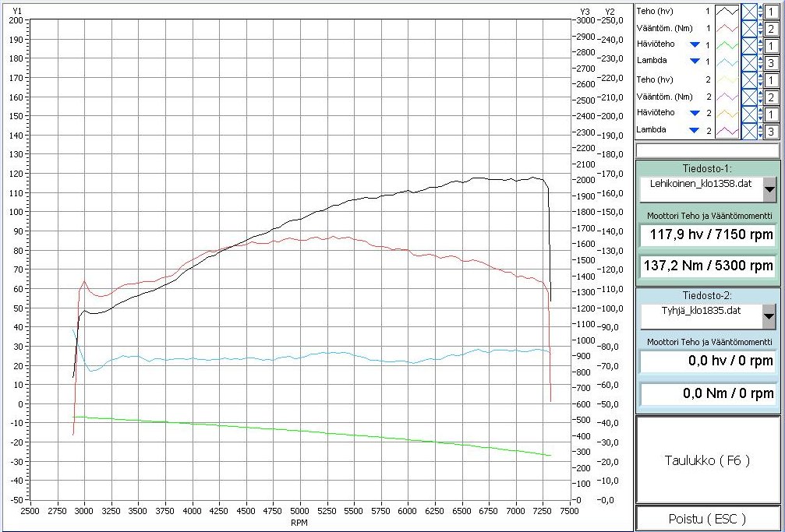The height and width of the screenshot is (532, 785).
Task: Toggle the crossed checkbox for Teho (hv) 1
Action: tap(749, 11)
